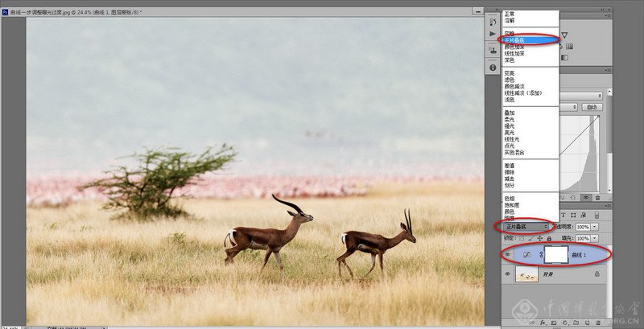Create a new layer

pyautogui.click(x=587, y=323)
